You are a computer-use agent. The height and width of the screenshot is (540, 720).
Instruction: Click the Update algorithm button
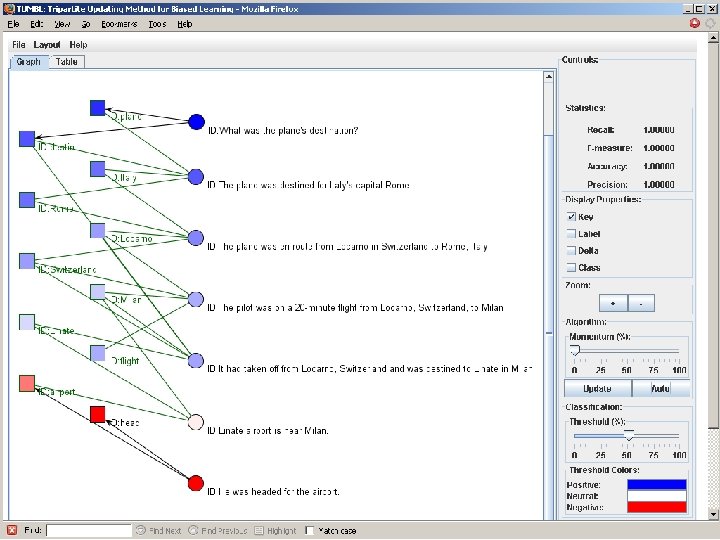(x=597, y=388)
